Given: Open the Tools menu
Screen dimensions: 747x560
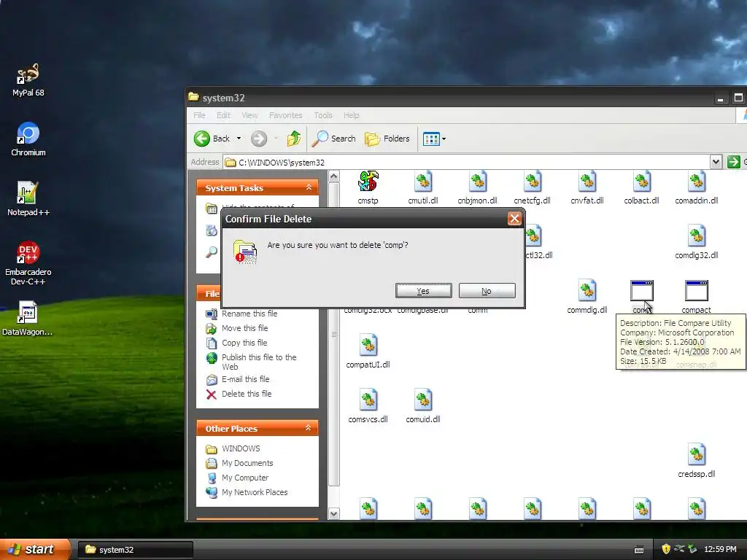Looking at the screenshot, I should [323, 115].
